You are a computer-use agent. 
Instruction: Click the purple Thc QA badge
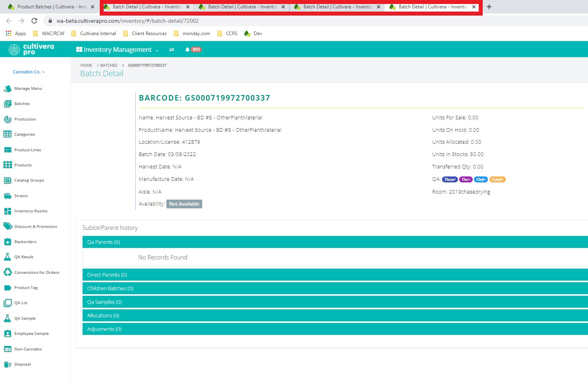466,180
